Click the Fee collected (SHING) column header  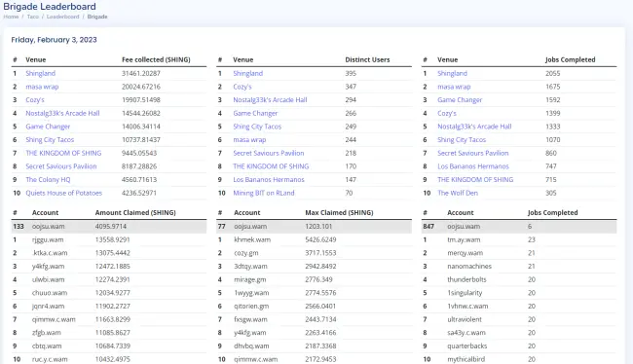(x=156, y=59)
